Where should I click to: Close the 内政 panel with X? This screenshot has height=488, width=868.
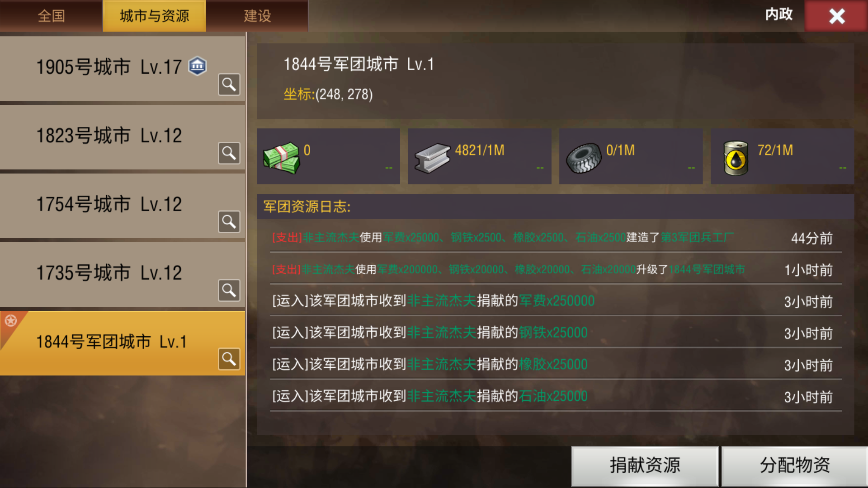[x=836, y=16]
